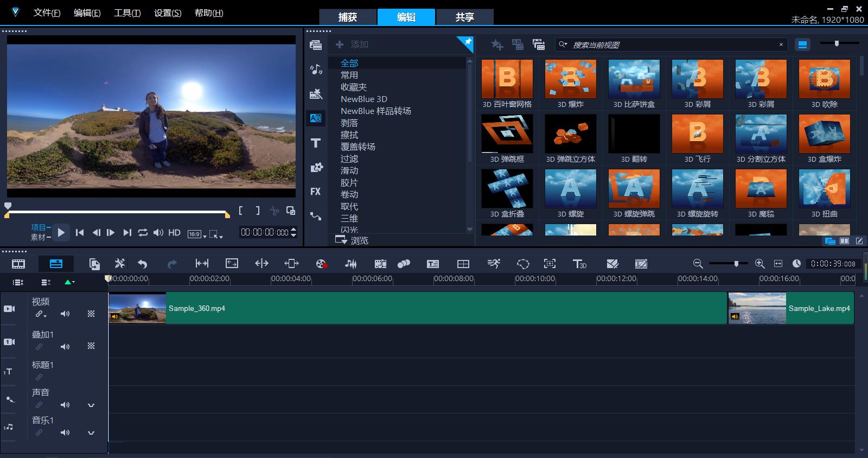Select the AB transitions library icon

pos(316,118)
